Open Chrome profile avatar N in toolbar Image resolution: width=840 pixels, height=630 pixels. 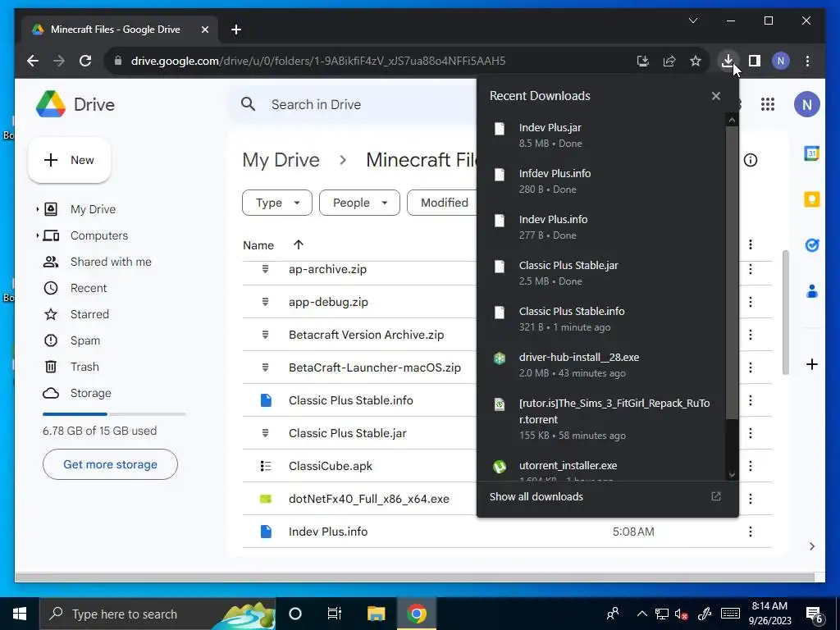(781, 61)
